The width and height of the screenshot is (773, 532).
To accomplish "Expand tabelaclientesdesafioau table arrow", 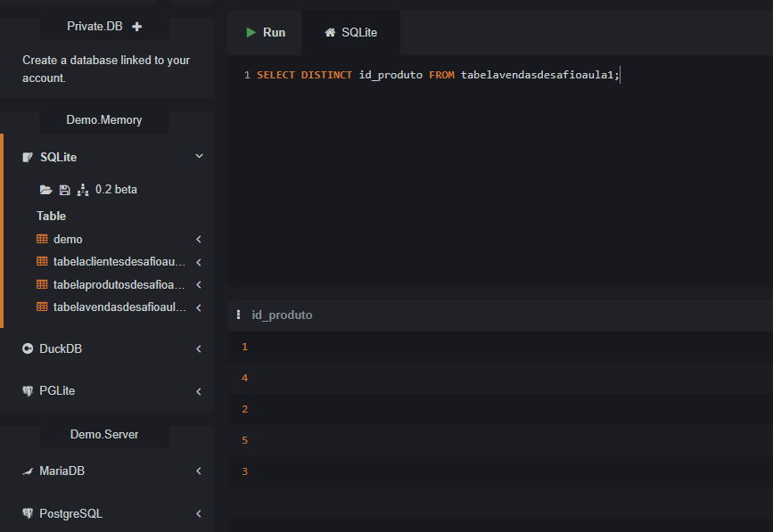I will tap(199, 262).
